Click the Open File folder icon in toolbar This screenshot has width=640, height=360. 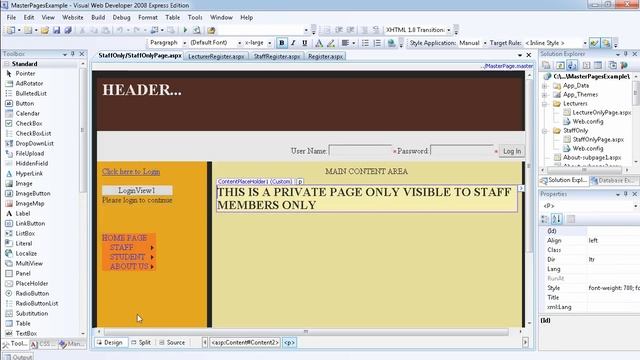coord(45,30)
